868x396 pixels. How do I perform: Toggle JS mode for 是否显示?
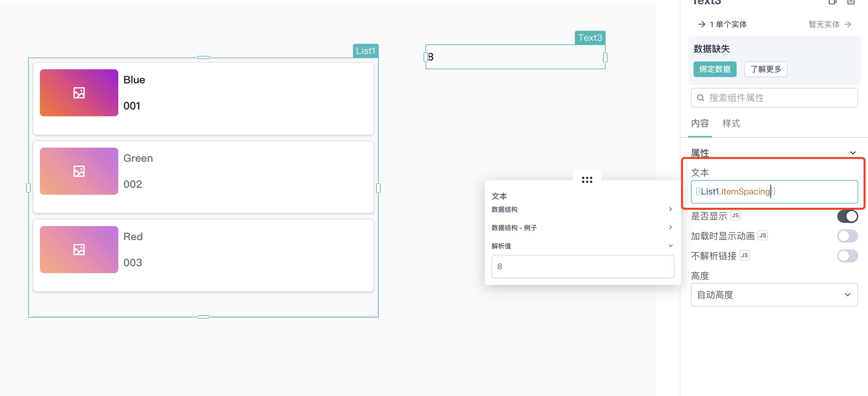pyautogui.click(x=735, y=216)
